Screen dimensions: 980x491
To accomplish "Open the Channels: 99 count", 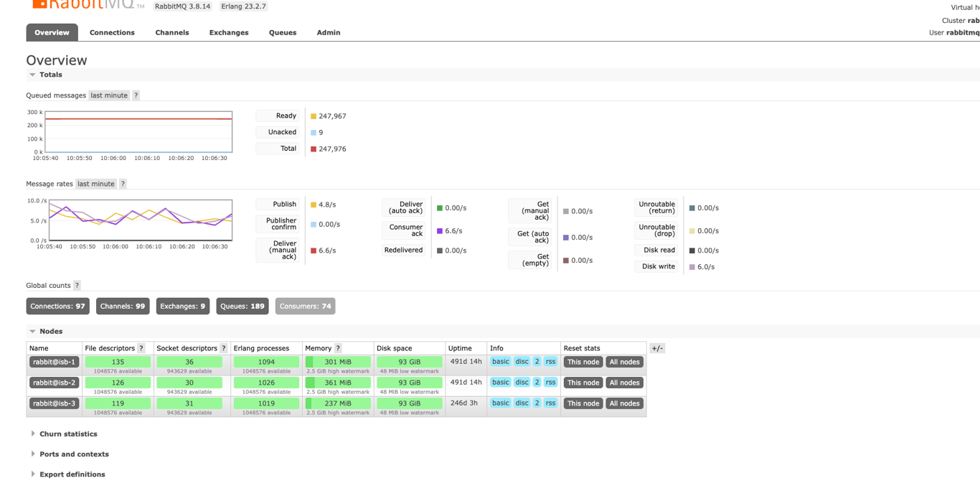I will click(x=123, y=307).
